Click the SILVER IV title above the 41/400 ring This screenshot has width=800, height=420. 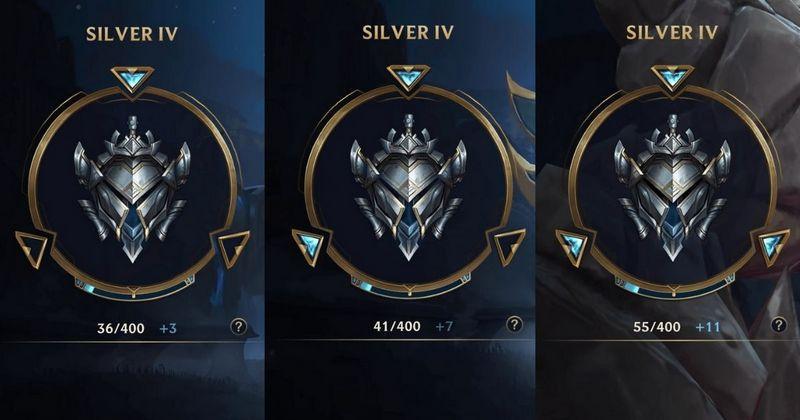[408, 33]
